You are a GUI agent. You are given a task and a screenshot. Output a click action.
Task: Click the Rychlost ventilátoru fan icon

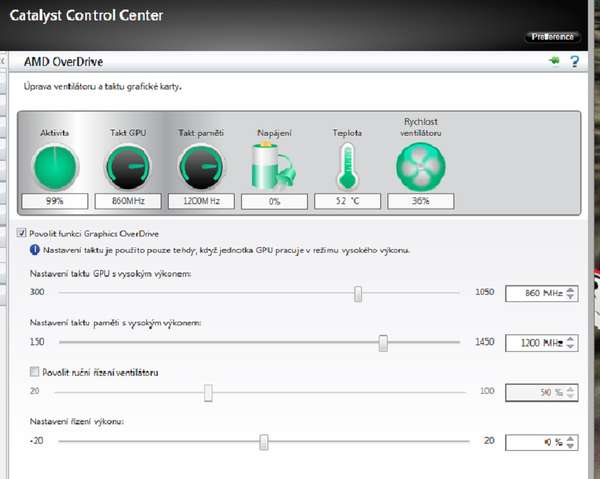pyautogui.click(x=421, y=166)
